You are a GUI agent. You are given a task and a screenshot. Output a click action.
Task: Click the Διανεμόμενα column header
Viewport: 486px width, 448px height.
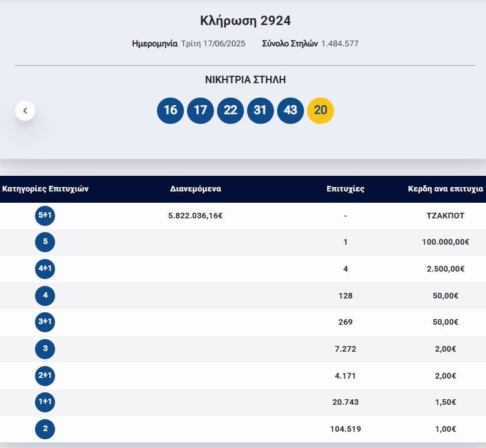coord(195,189)
